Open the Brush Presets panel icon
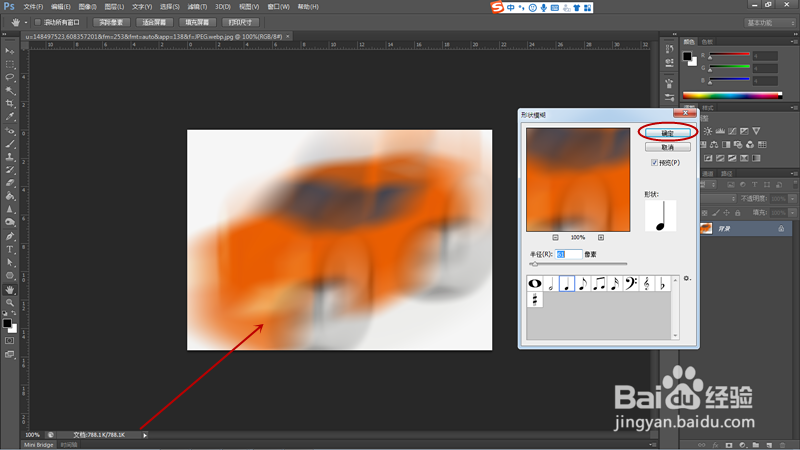The image size is (800, 450). pos(669,97)
